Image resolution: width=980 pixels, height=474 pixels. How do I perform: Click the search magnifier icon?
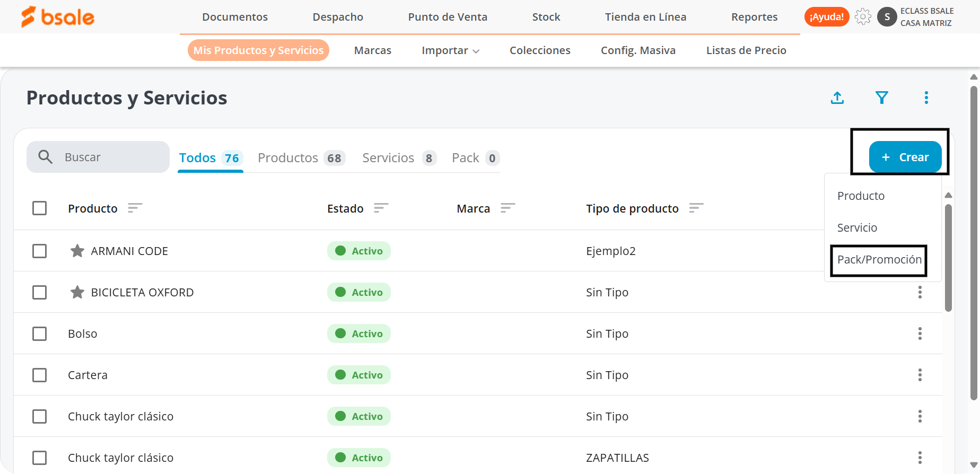46,157
